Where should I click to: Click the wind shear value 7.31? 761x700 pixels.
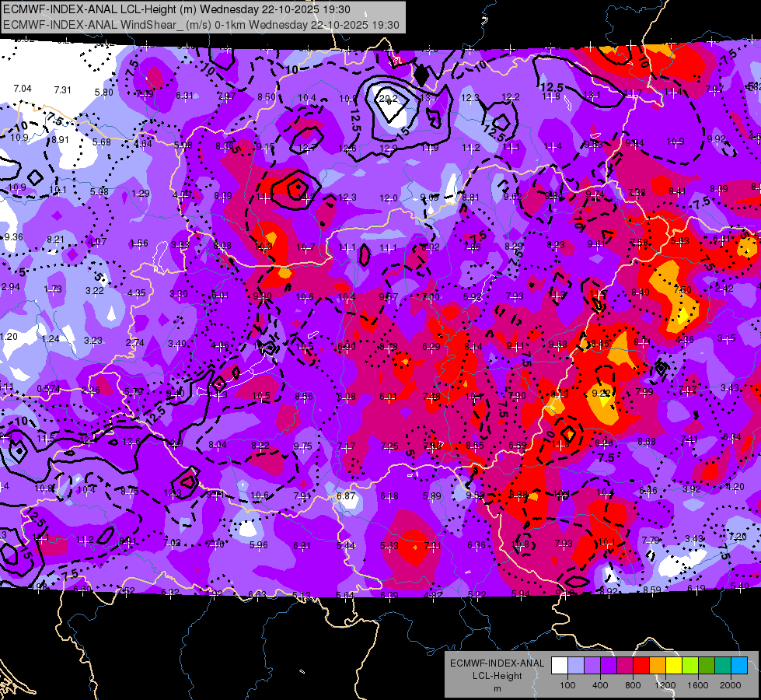tap(62, 90)
